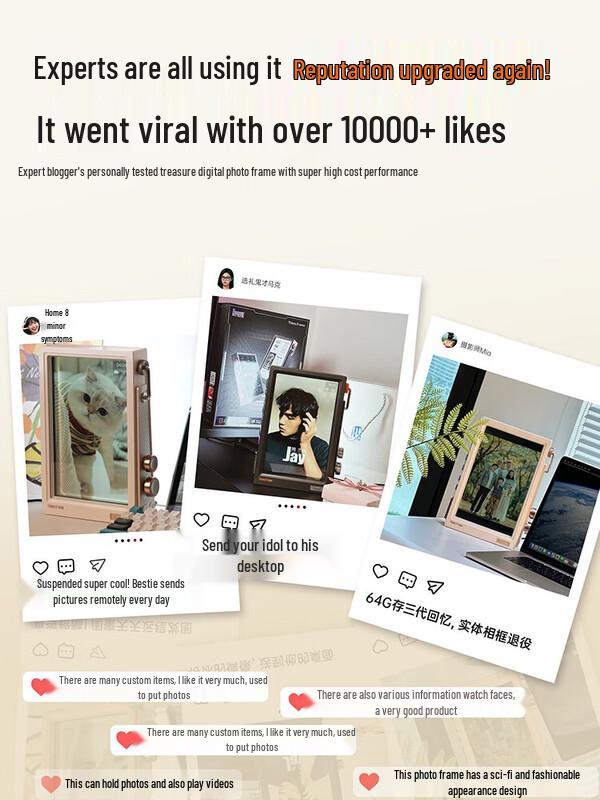Open the middle post author's avatar
Image resolution: width=600 pixels, height=800 pixels.
[226, 279]
